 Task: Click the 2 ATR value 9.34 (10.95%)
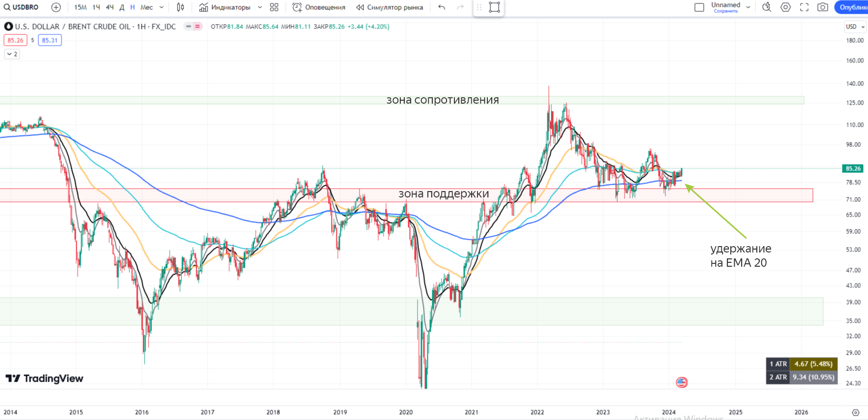coord(813,377)
